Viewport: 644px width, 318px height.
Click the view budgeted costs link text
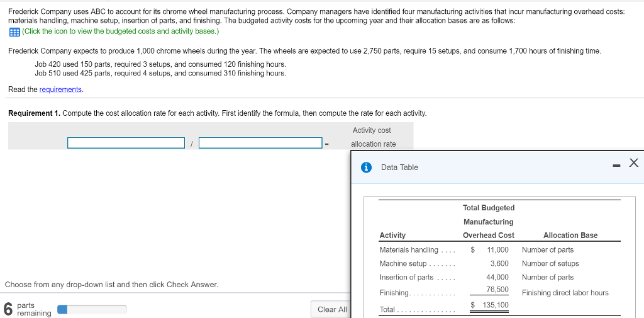(x=121, y=31)
